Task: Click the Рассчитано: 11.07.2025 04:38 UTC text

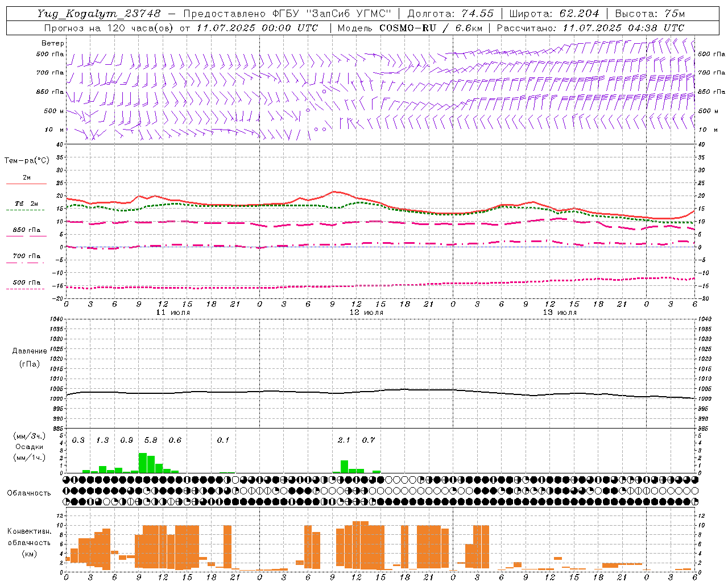Action: click(590, 28)
